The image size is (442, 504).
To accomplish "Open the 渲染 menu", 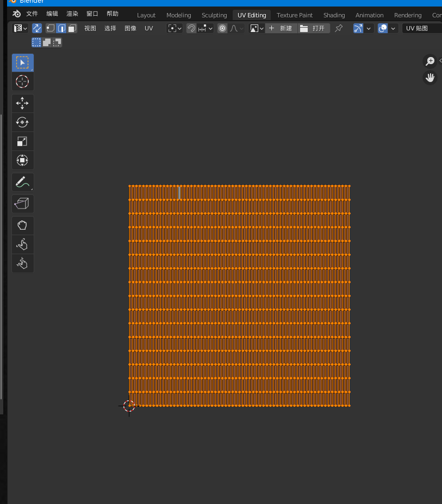I will (72, 14).
